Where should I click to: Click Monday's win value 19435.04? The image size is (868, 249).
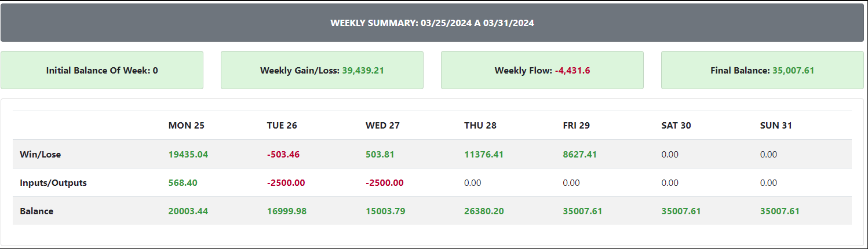pyautogui.click(x=188, y=155)
